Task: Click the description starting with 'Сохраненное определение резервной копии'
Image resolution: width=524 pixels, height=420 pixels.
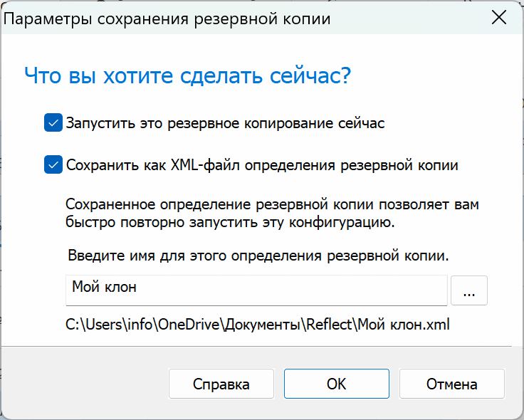Action: point(272,205)
